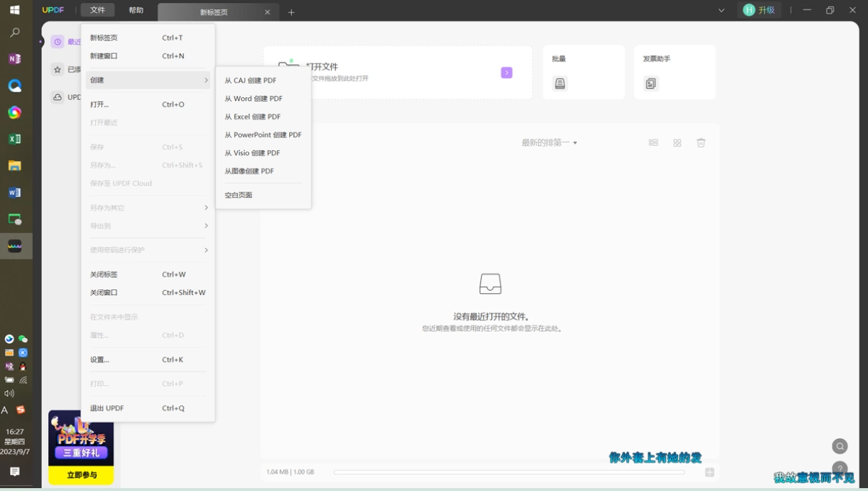Select 从 Word 创建 PDF

[x=253, y=99]
